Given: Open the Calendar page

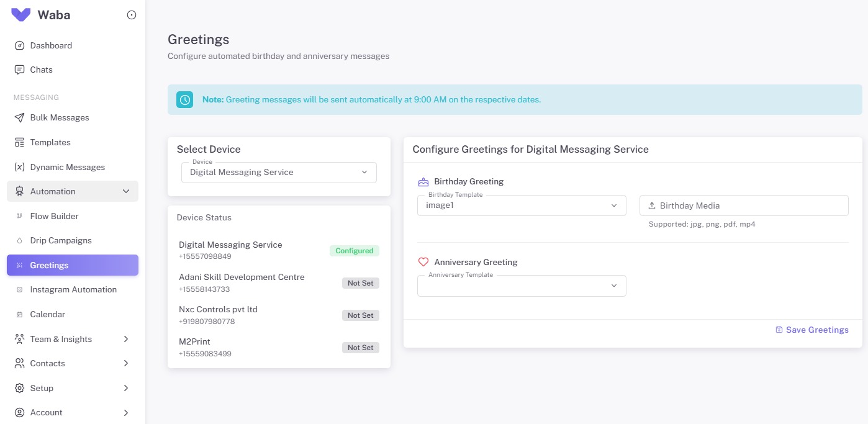Looking at the screenshot, I should tap(47, 314).
